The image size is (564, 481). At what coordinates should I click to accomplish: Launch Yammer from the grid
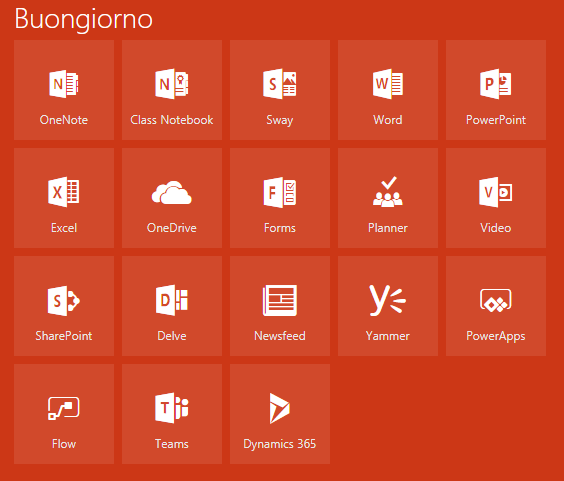(388, 306)
